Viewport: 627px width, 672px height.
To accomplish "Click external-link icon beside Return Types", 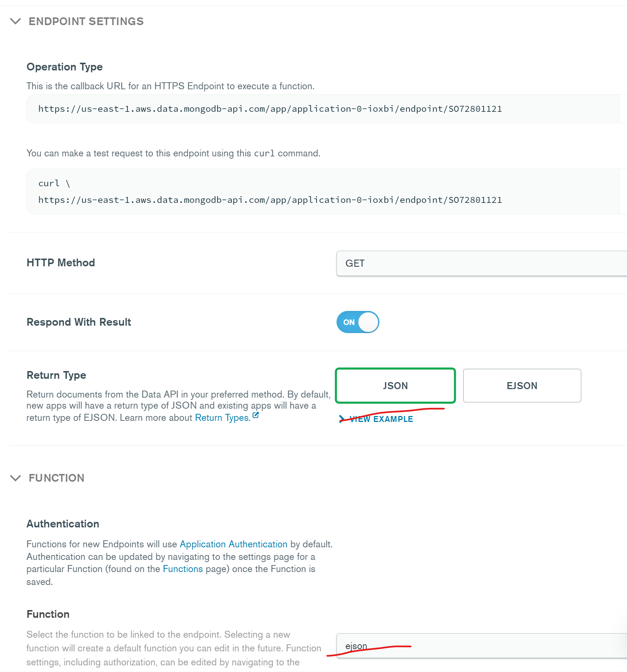I will coord(255,416).
